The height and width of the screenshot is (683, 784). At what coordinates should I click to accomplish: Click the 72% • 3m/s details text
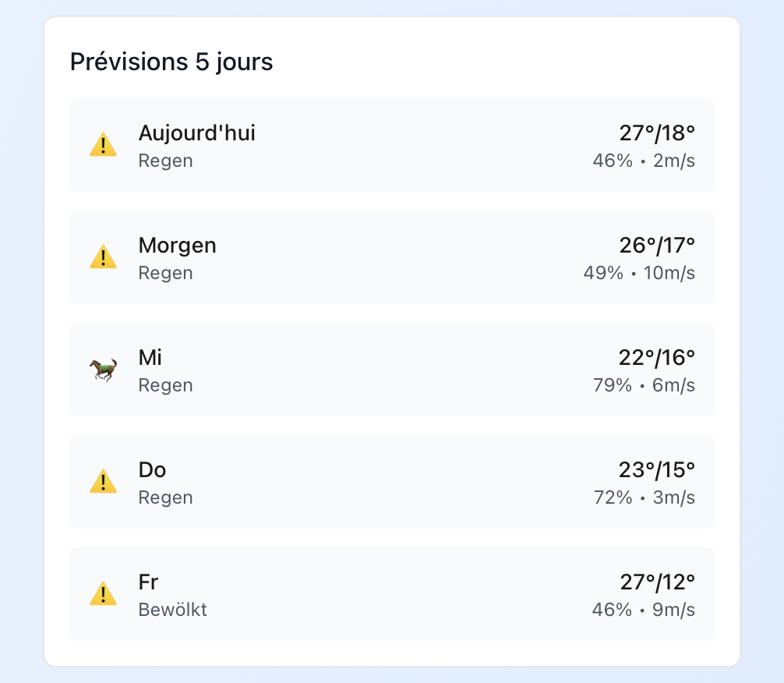click(x=644, y=497)
